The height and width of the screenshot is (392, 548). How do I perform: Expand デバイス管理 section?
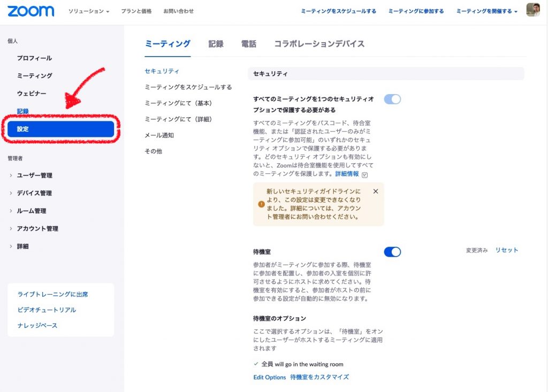[x=34, y=193]
